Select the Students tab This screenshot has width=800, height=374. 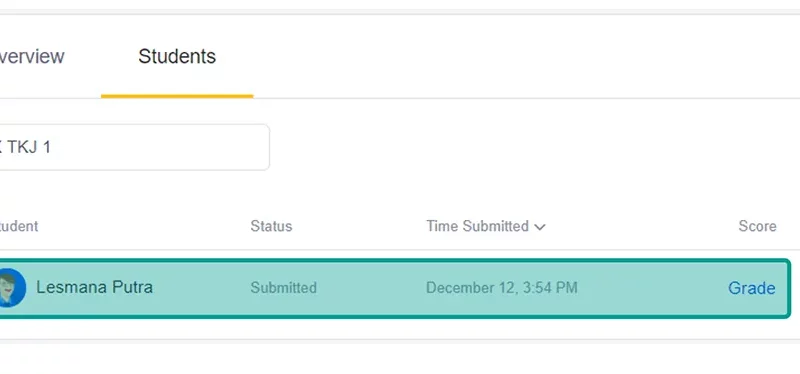(x=177, y=56)
